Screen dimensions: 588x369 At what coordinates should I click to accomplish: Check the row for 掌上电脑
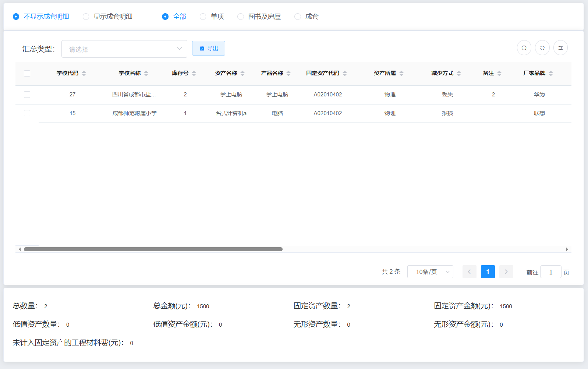coord(27,95)
